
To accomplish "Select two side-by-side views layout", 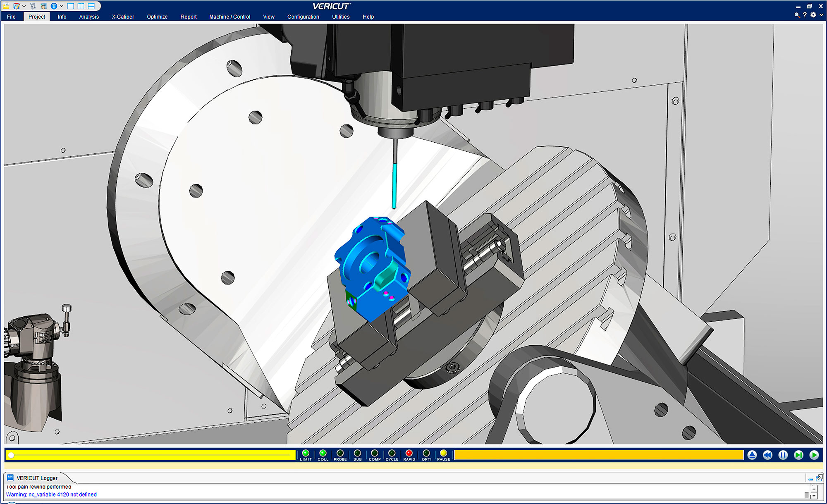I will point(81,6).
